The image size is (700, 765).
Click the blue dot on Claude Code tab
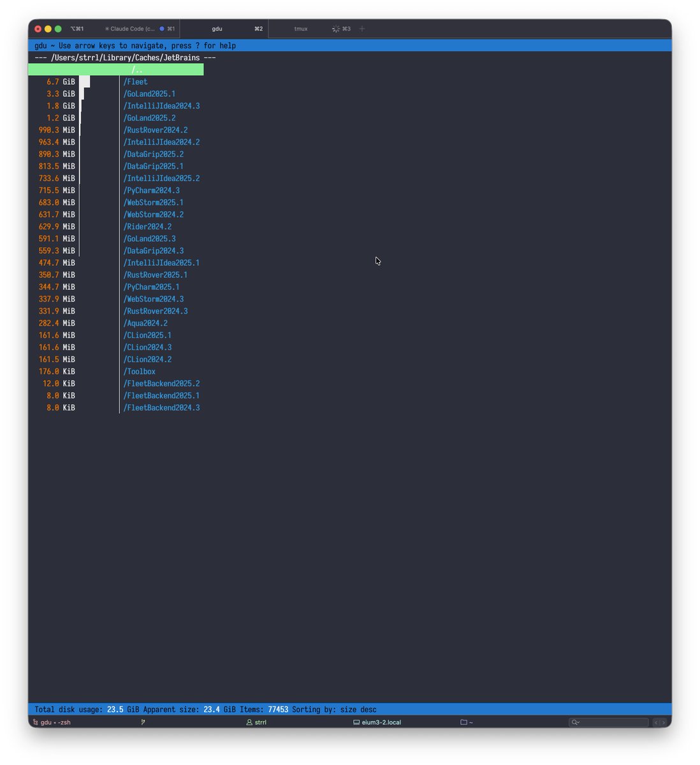pos(162,29)
